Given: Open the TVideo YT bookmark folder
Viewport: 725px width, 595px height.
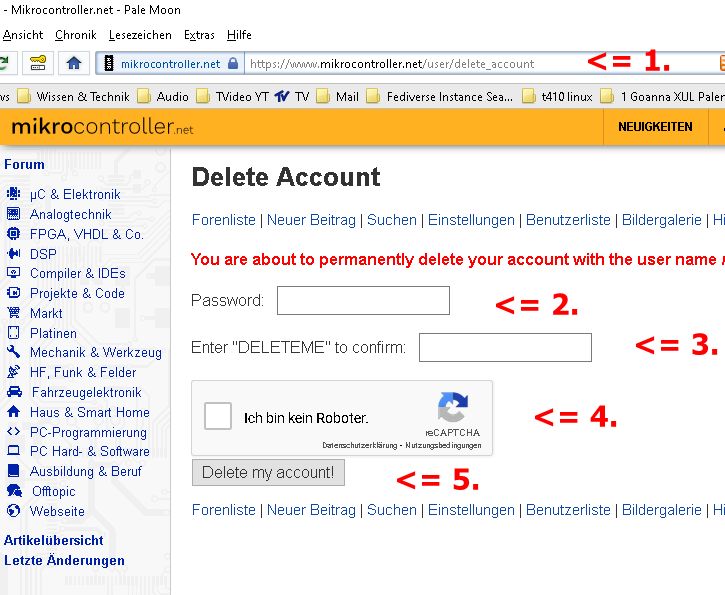Looking at the screenshot, I should pos(233,97).
